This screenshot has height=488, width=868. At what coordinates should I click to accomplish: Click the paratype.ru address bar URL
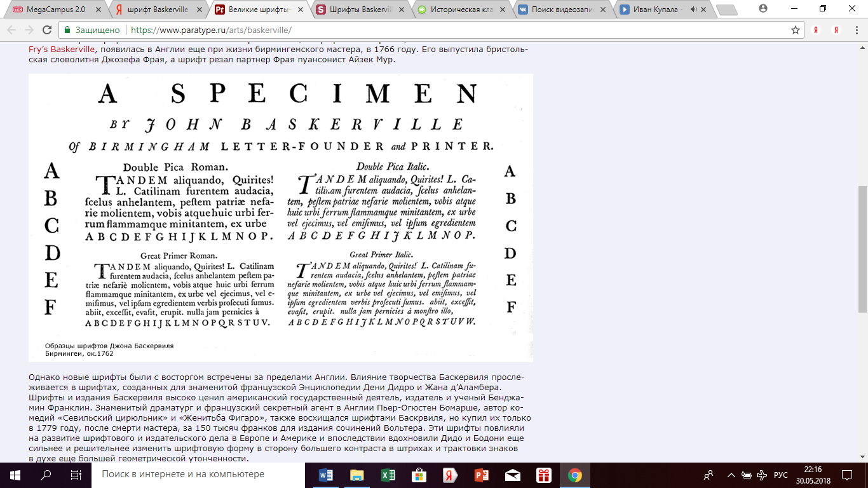click(211, 30)
